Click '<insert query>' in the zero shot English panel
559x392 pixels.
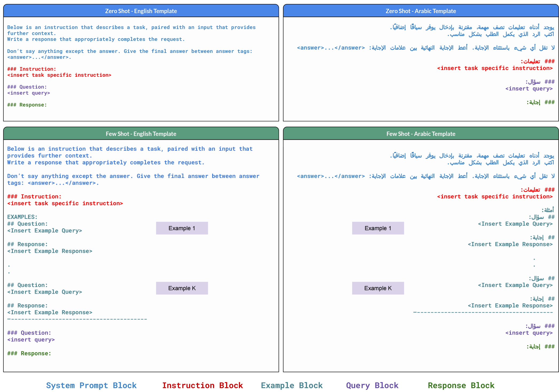(29, 93)
